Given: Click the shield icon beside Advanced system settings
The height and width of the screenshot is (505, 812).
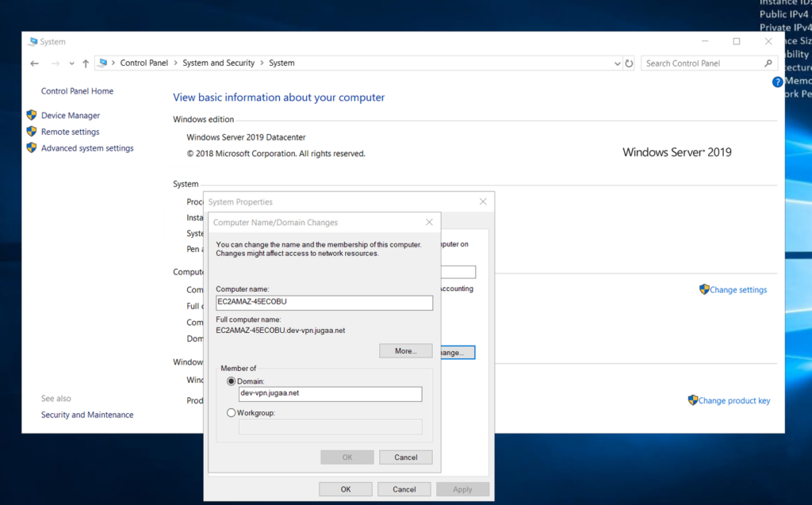Looking at the screenshot, I should click(32, 148).
